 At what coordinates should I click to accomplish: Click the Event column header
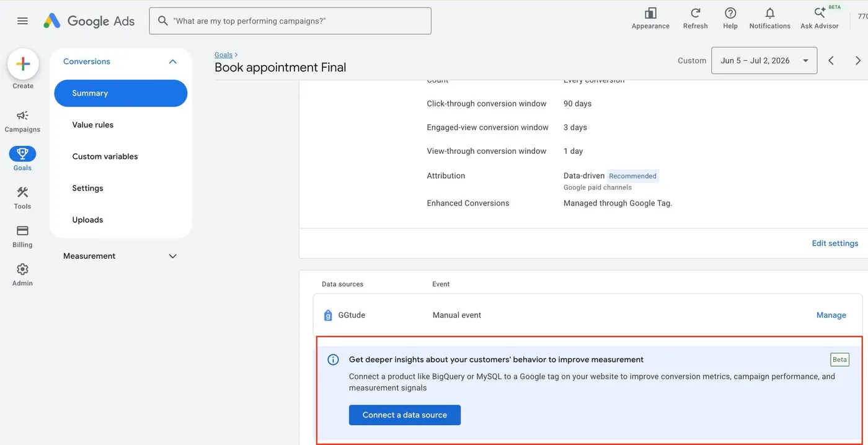(x=441, y=284)
